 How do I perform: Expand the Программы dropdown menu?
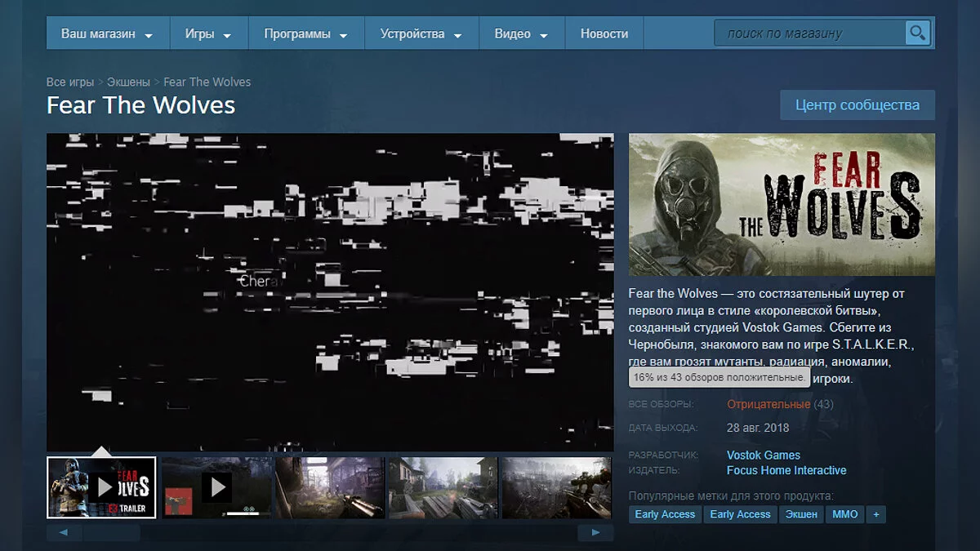[305, 34]
